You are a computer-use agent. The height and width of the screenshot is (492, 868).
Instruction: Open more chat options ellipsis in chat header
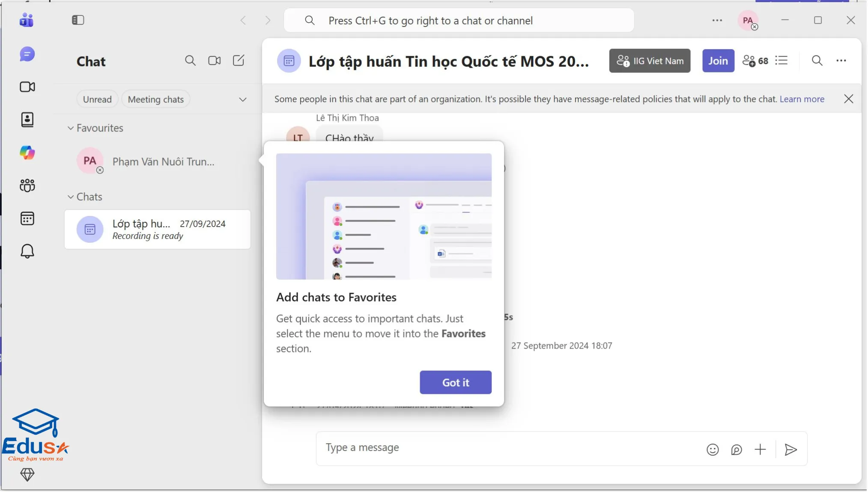841,61
